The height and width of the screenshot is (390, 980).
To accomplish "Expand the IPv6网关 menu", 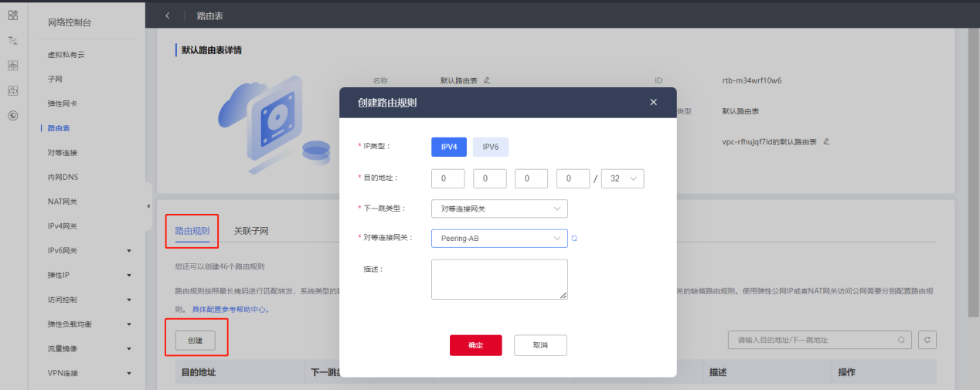I will pos(129,251).
